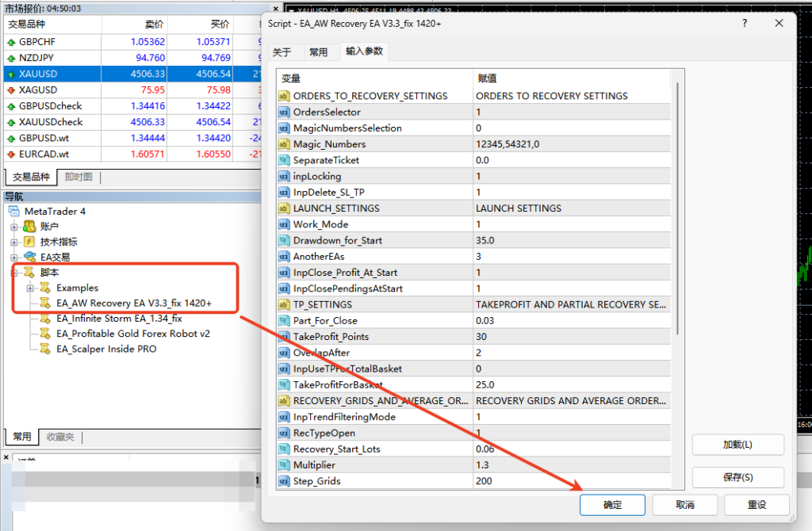Click the Examples script folder icon
812x531 pixels.
pyautogui.click(x=45, y=288)
